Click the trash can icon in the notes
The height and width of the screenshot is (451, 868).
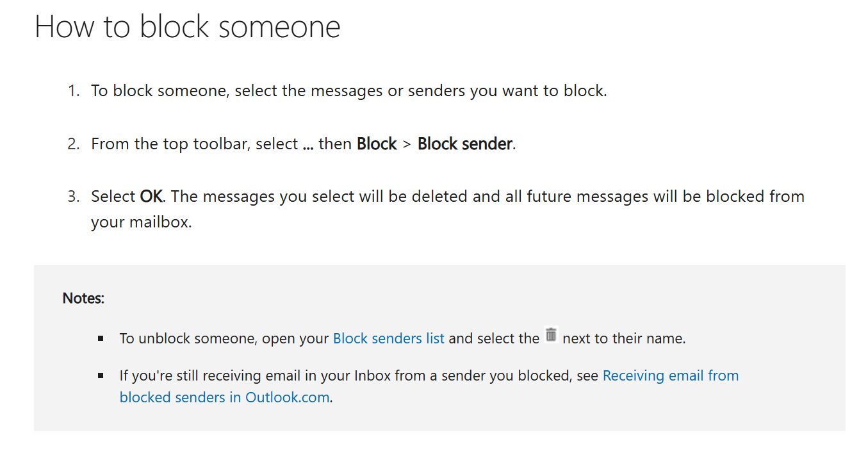pos(551,334)
